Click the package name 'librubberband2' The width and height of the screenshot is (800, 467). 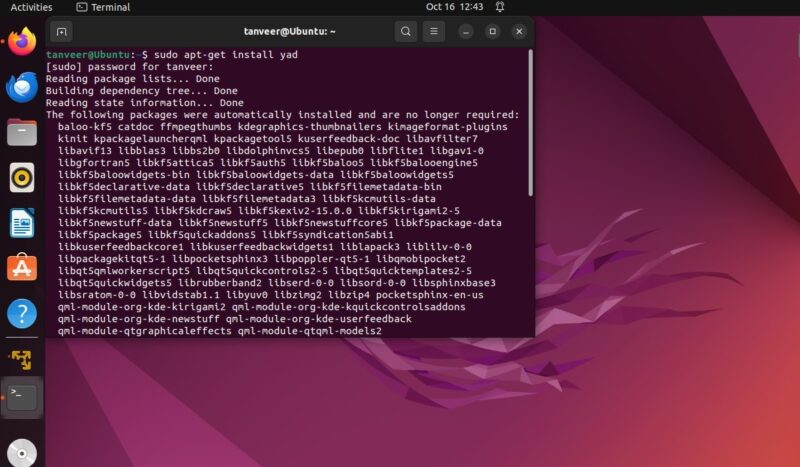click(220, 283)
